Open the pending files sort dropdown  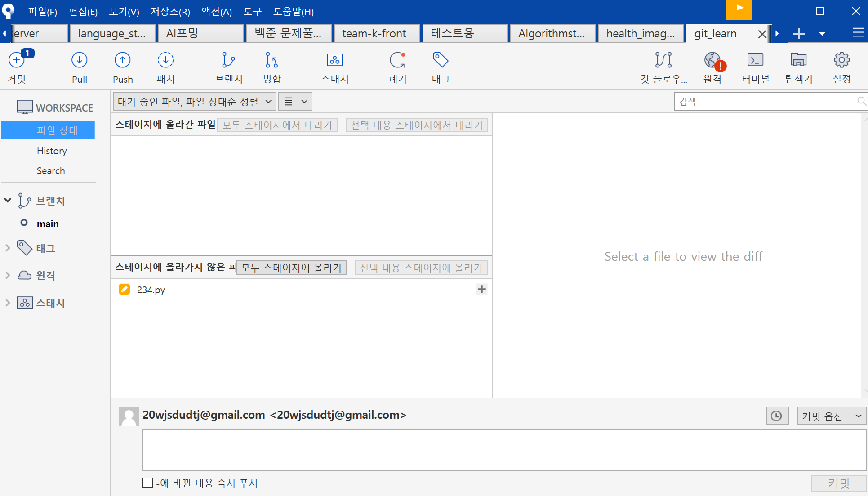click(x=194, y=102)
